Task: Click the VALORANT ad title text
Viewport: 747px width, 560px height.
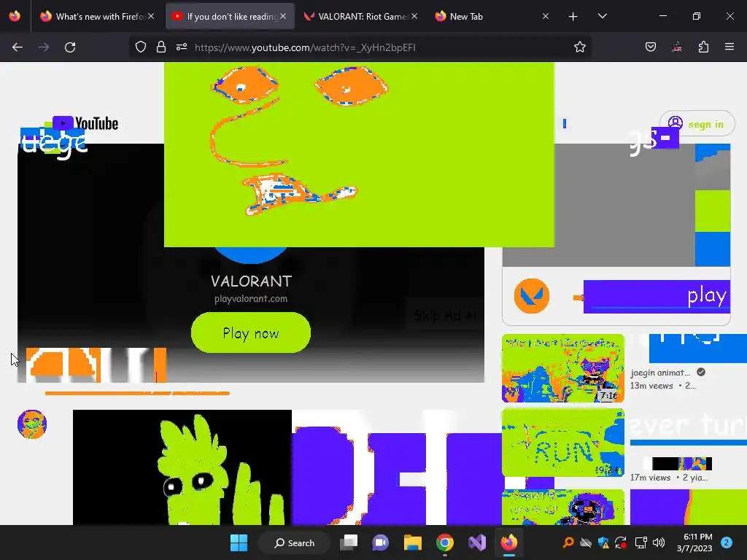Action: [x=251, y=281]
